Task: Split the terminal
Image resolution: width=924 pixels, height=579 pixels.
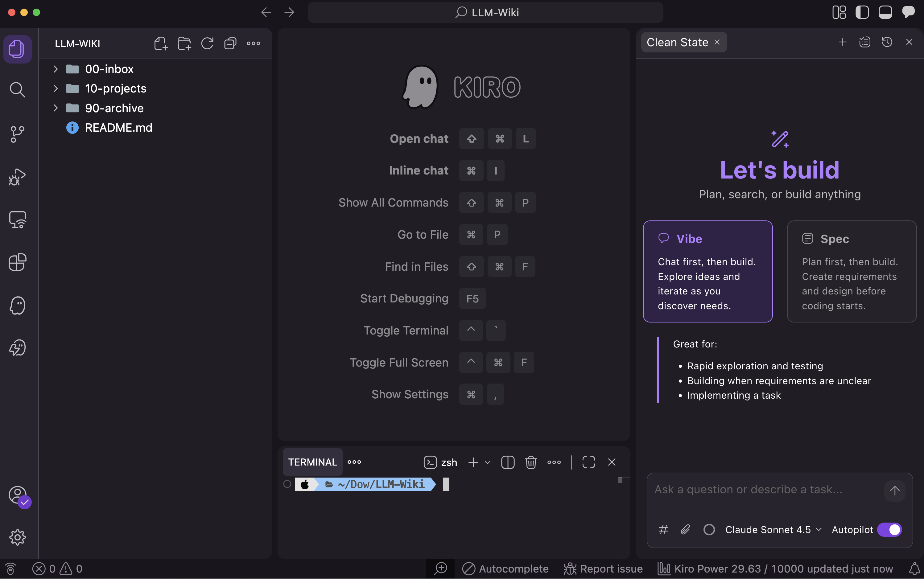Action: pyautogui.click(x=508, y=462)
